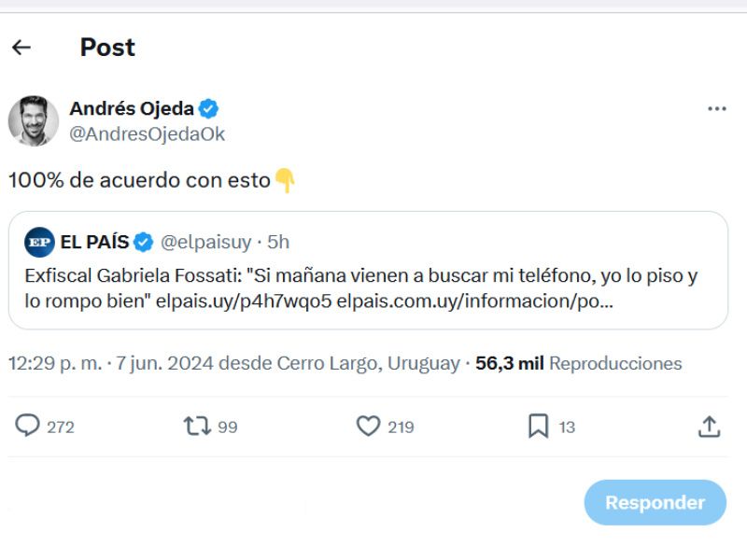Click the retweet icon showing 99
The width and height of the screenshot is (747, 560).
197,427
